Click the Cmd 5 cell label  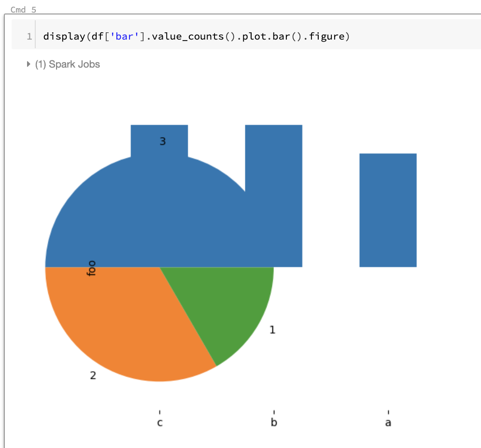point(23,9)
